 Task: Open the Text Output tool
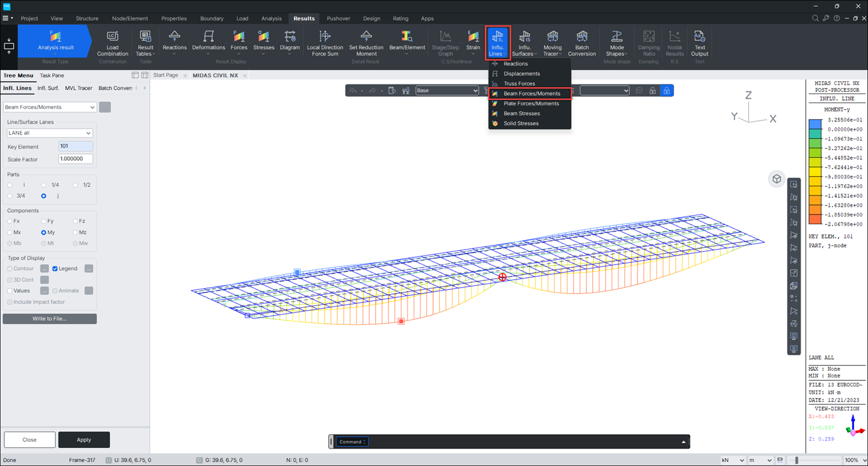click(x=700, y=43)
